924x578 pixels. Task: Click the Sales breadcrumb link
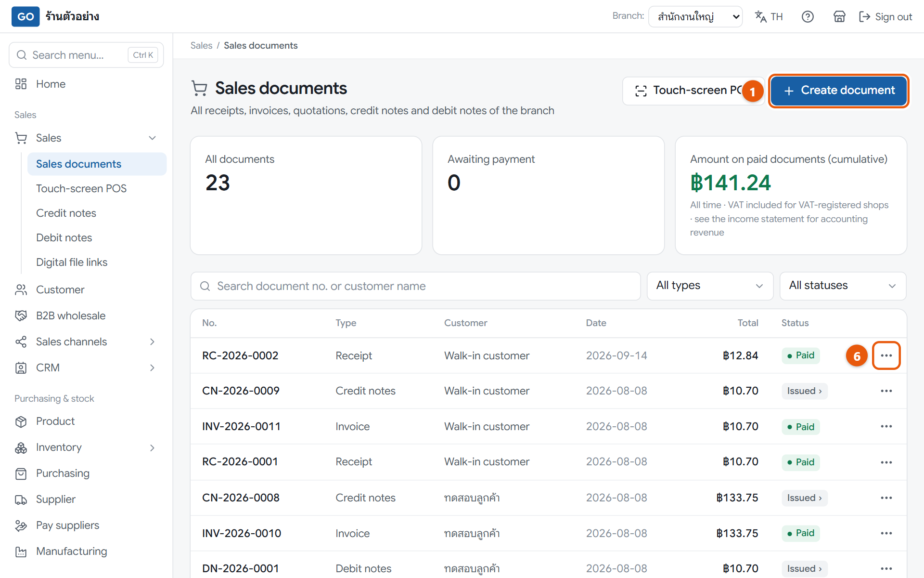pos(201,45)
